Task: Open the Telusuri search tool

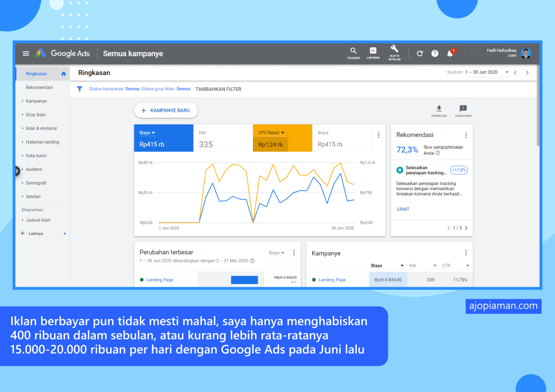Action: pyautogui.click(x=353, y=53)
